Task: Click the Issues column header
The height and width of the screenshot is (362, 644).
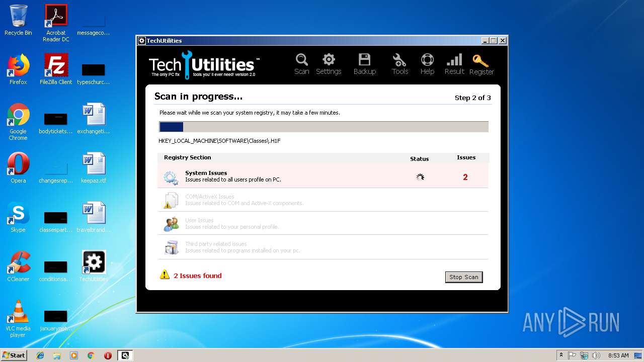Action: (466, 157)
